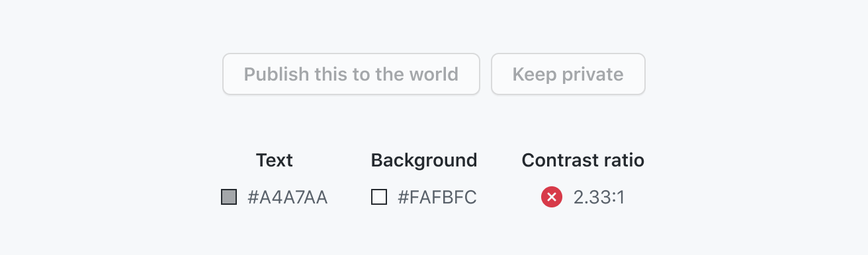
Task: Click the "Keep private" button
Action: 568,74
